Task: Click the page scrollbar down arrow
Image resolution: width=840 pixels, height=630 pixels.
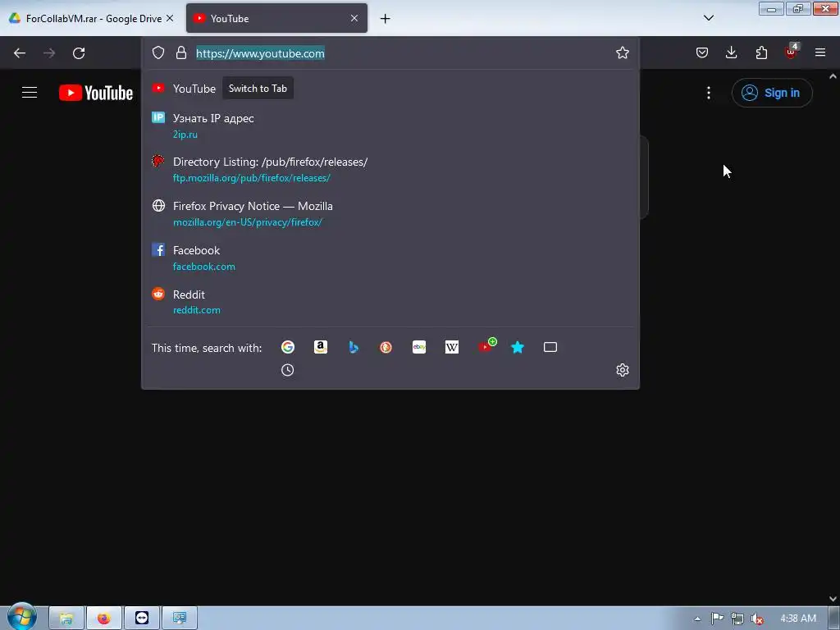Action: point(833,599)
